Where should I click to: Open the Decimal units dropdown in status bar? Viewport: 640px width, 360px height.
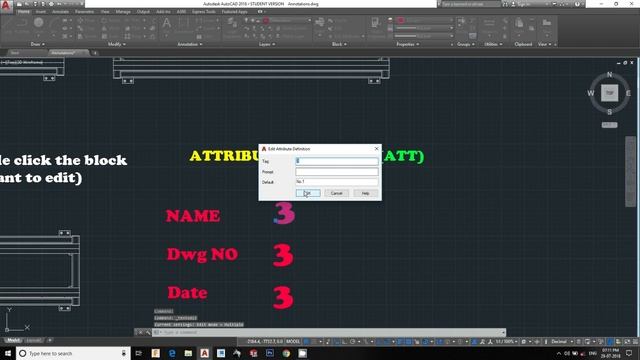tap(562, 341)
